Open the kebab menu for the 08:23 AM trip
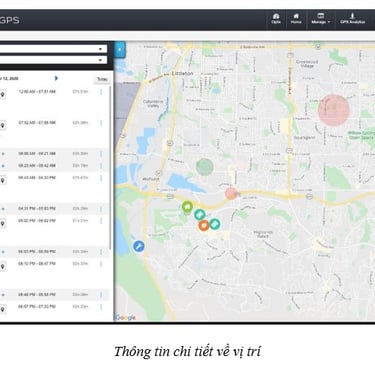This screenshot has height=366, width=375. point(101,166)
